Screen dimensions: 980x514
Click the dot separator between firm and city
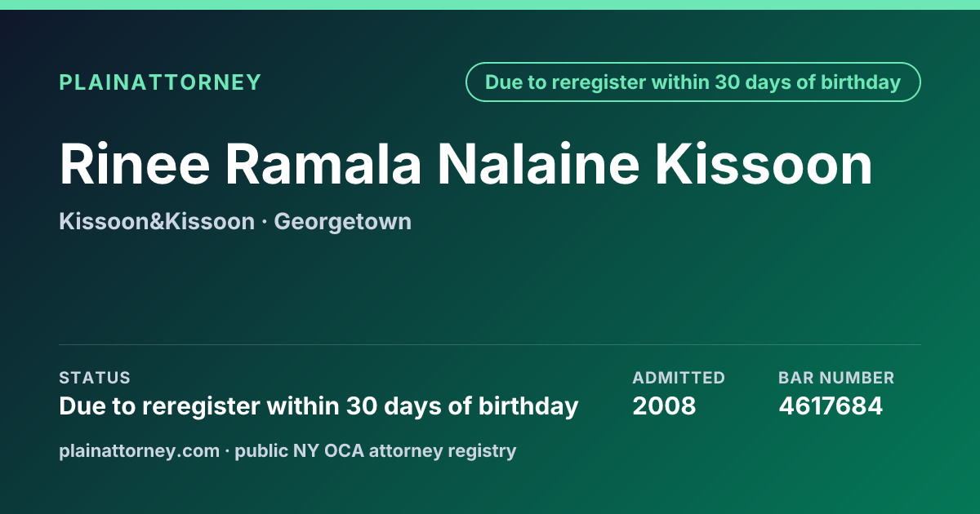(265, 222)
